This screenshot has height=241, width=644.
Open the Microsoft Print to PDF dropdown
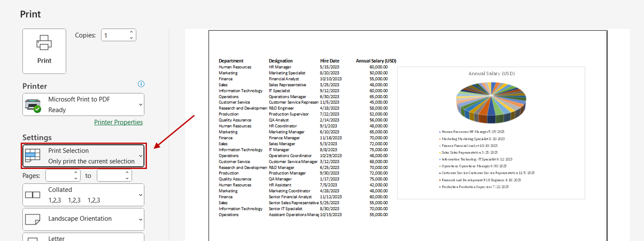click(x=83, y=104)
